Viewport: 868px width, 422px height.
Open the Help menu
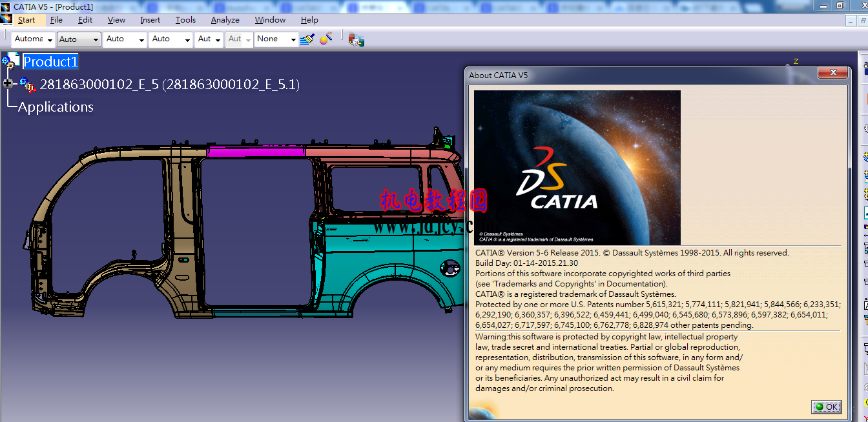pos(309,20)
